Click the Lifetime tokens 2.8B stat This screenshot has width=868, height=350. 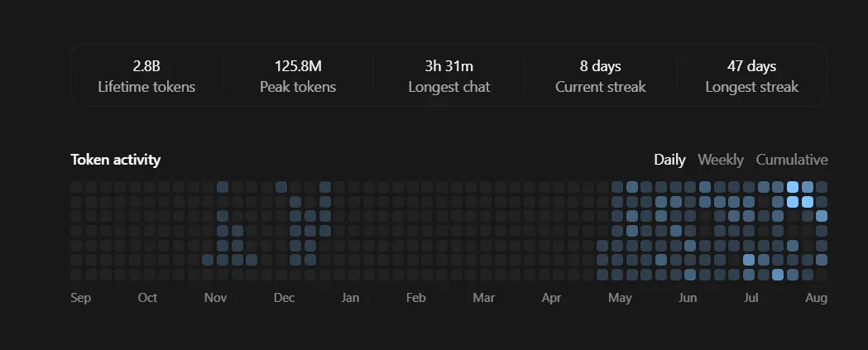(x=146, y=76)
